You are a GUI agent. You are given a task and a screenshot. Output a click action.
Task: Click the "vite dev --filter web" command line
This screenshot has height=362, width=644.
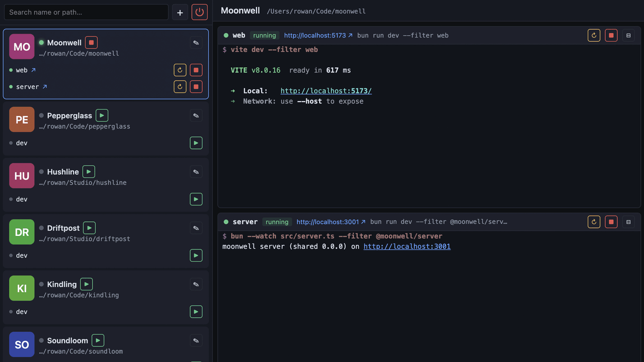274,50
